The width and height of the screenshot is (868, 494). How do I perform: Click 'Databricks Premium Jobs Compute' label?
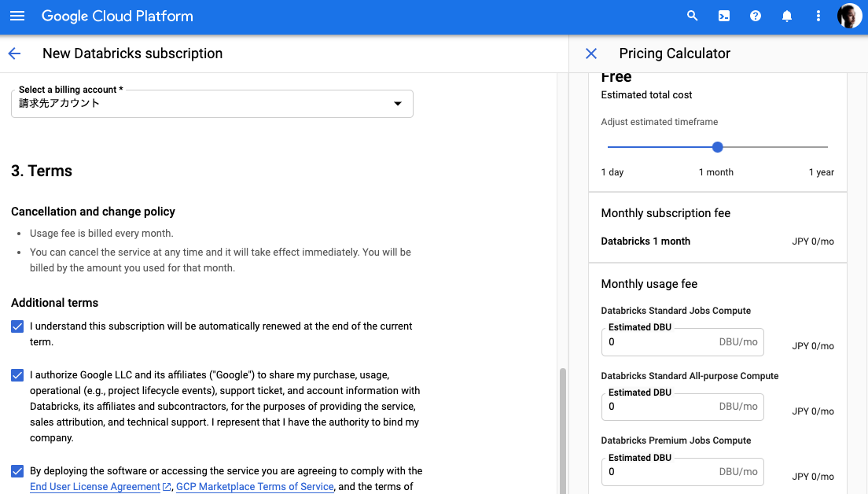click(x=676, y=441)
